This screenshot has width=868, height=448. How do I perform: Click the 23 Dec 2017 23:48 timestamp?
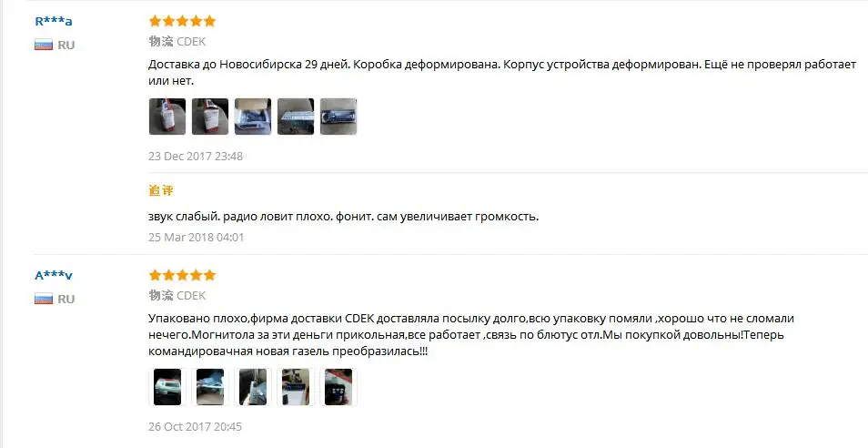click(196, 157)
